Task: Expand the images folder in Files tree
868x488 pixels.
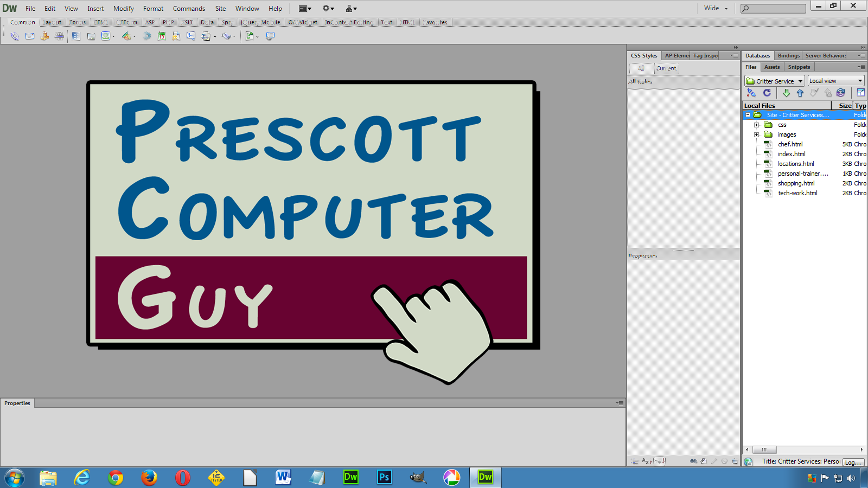Action: click(756, 134)
